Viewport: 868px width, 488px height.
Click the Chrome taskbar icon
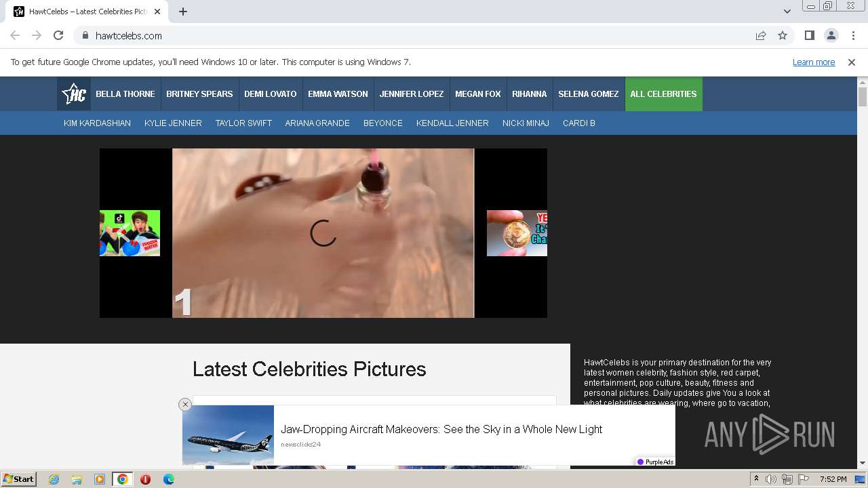click(x=122, y=479)
